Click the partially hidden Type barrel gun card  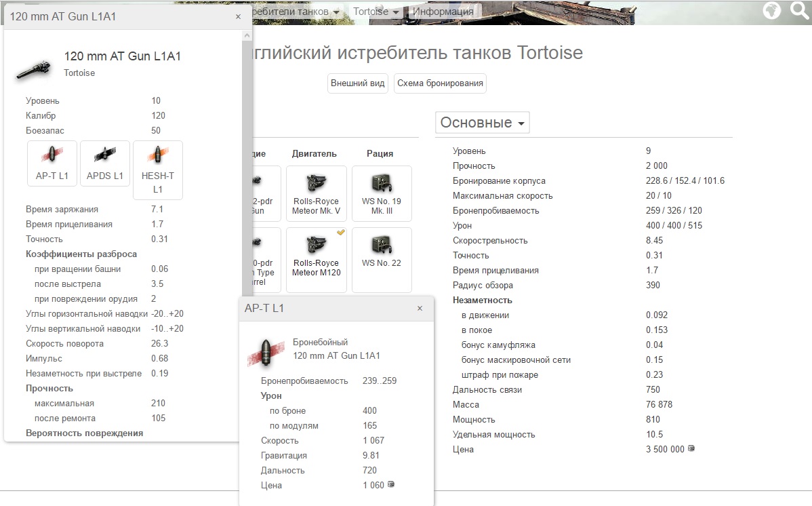[x=266, y=260]
